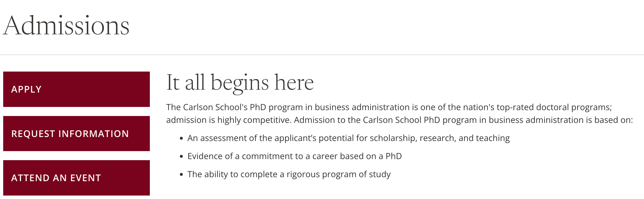Click the bullet dot before 'An assessment'
The image size is (644, 199).
click(181, 138)
